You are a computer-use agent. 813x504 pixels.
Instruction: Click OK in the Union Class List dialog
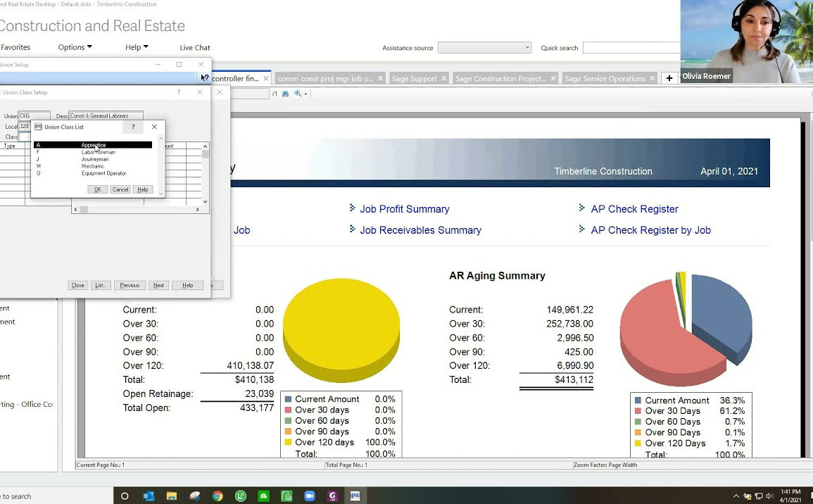tap(97, 189)
